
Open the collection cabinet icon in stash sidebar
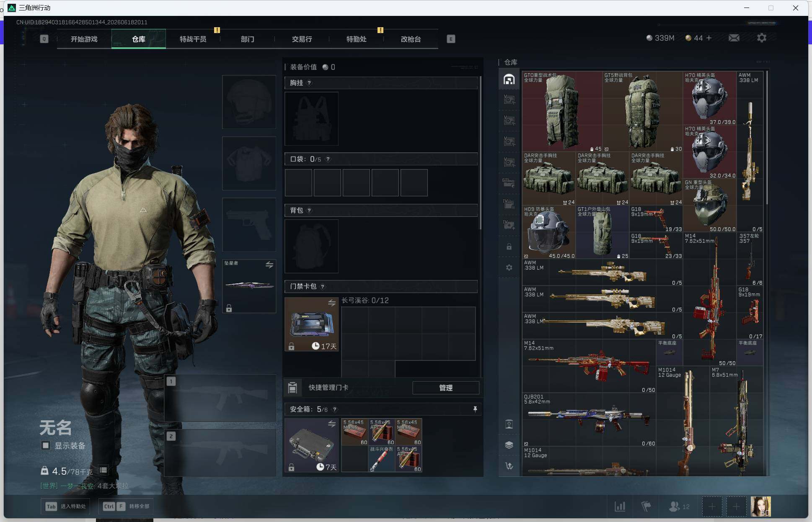(x=509, y=424)
